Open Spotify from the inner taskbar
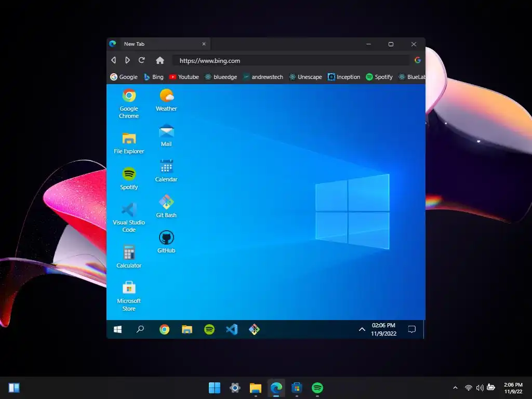 pyautogui.click(x=209, y=329)
